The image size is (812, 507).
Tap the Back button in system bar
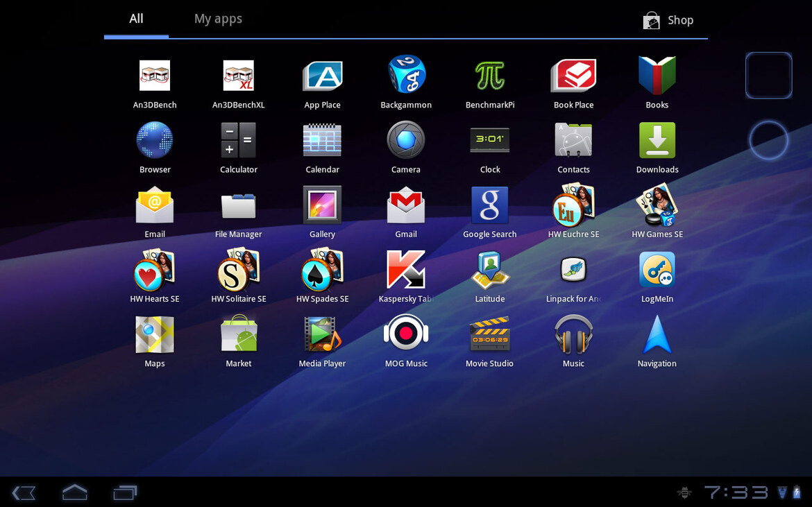[x=24, y=492]
